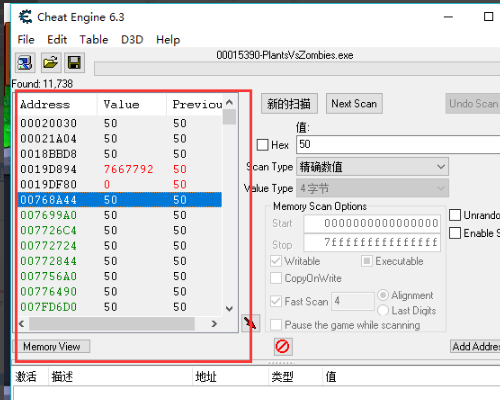
Task: Click the red arrow copy-to-address-list icon
Action: [250, 323]
